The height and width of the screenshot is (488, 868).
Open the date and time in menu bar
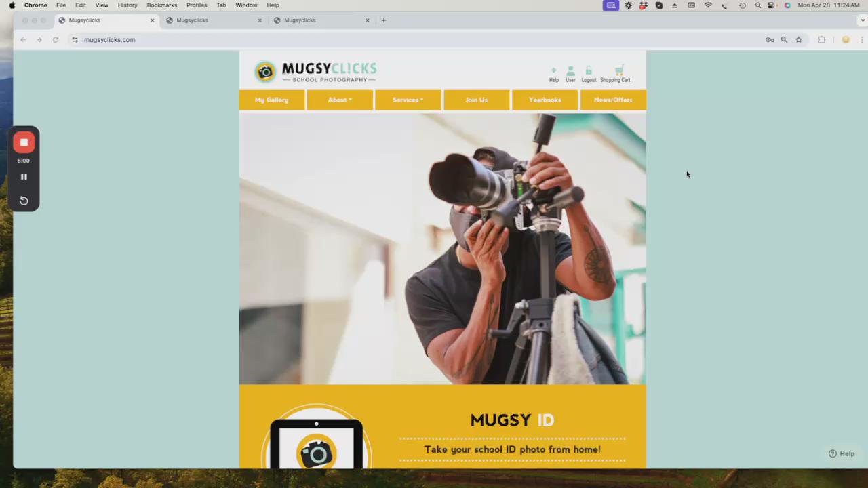[829, 5]
